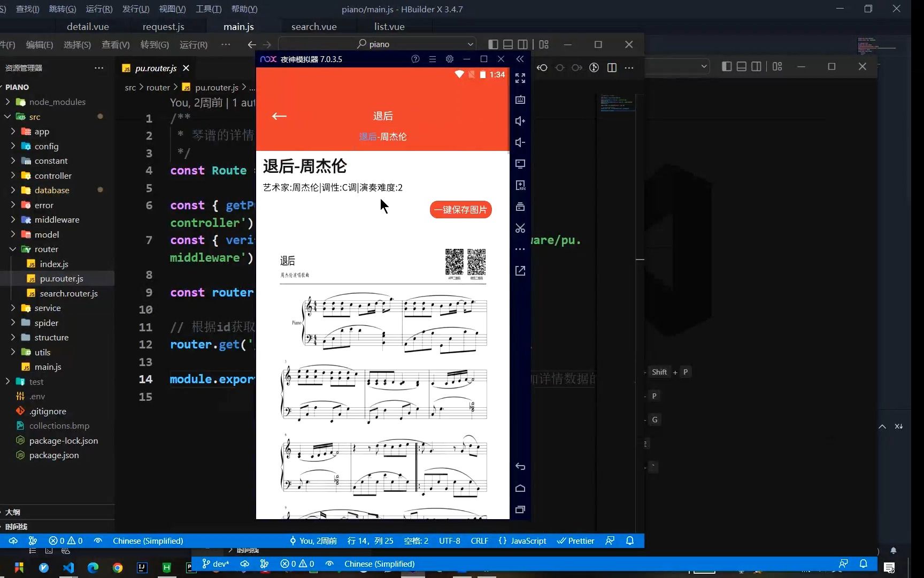Open Chrome from the taskbar

click(118, 567)
